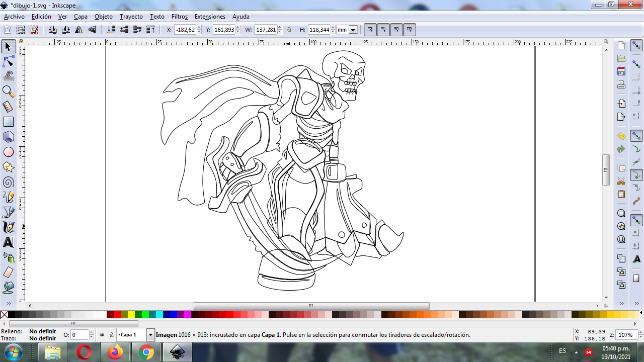Viewport: 644px width, 362px height.
Task: Open the Extensiones menu
Action: point(210,17)
